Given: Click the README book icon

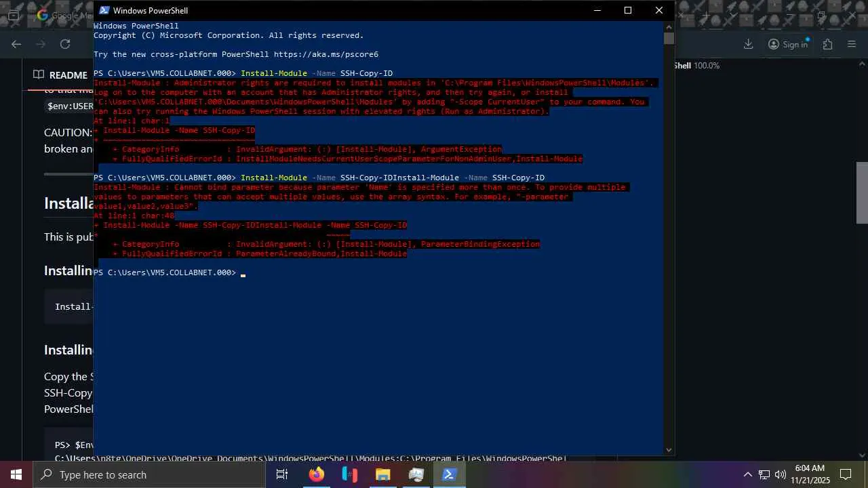Looking at the screenshot, I should tap(39, 75).
